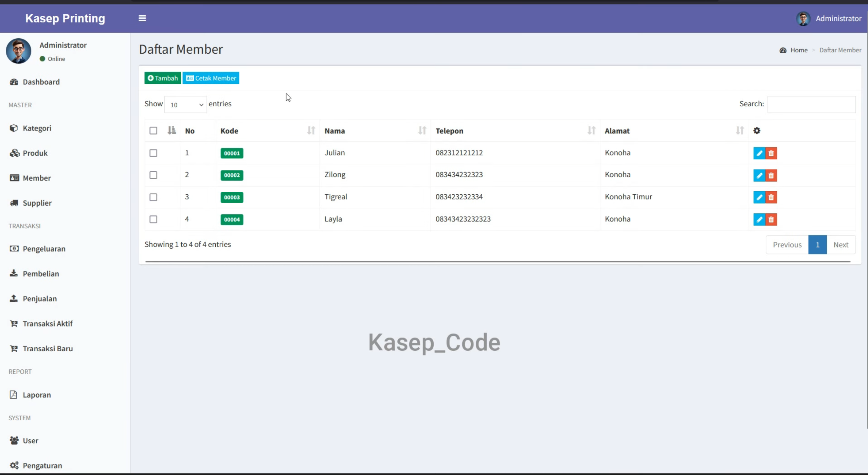The height and width of the screenshot is (475, 868).
Task: Click the Cetak Member button
Action: tap(211, 78)
